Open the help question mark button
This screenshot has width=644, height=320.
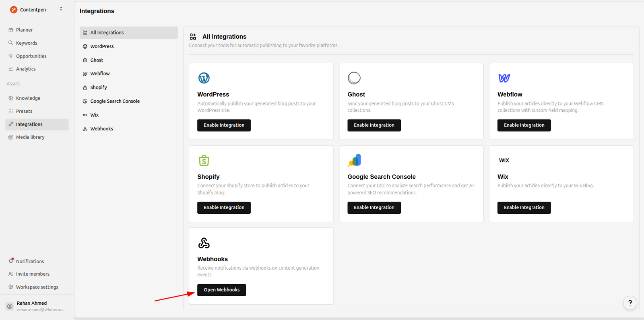pos(630,303)
